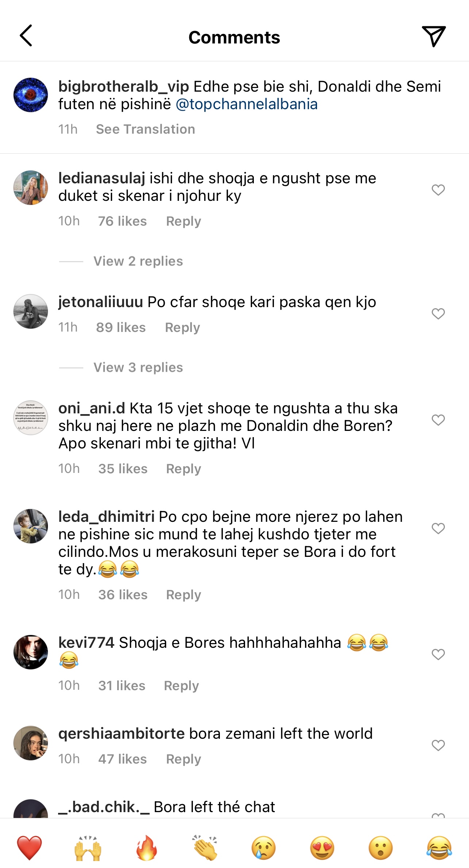Send the clapping hands emoji reaction
The image size is (469, 868).
(205, 848)
